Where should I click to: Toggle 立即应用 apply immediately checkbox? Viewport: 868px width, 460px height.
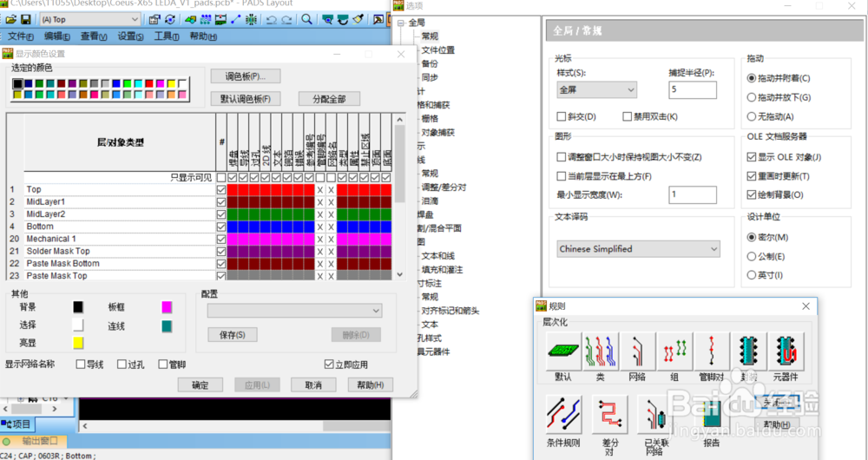(329, 365)
